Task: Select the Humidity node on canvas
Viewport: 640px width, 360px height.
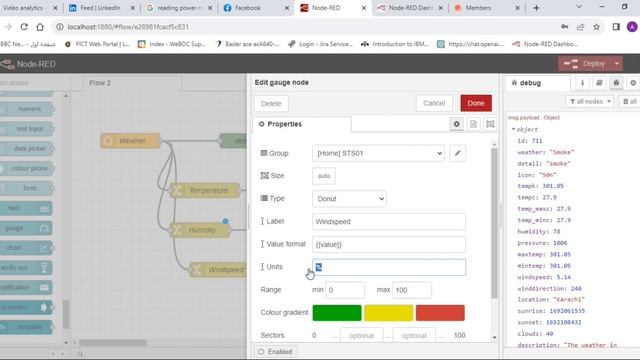Action: [200, 230]
